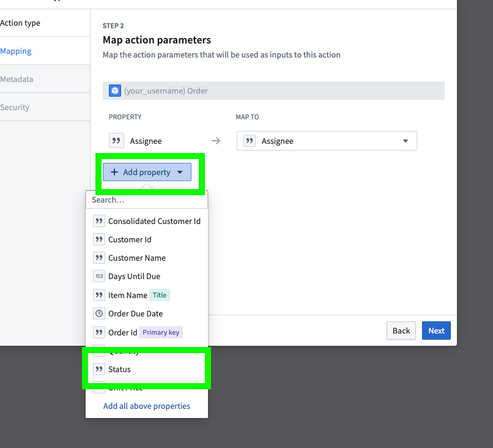Open the Assignee Map To dropdown
This screenshot has width=493, height=448.
406,140
